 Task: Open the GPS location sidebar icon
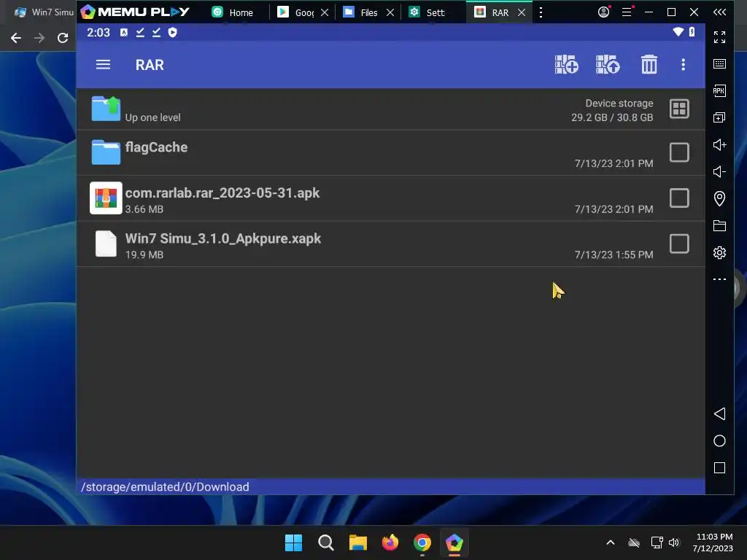pos(719,198)
